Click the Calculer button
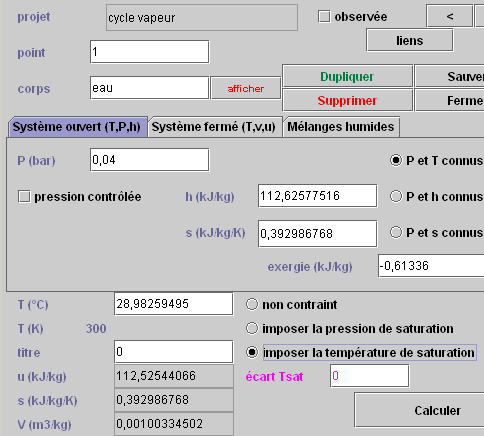The height and width of the screenshot is (436, 484). tap(437, 410)
